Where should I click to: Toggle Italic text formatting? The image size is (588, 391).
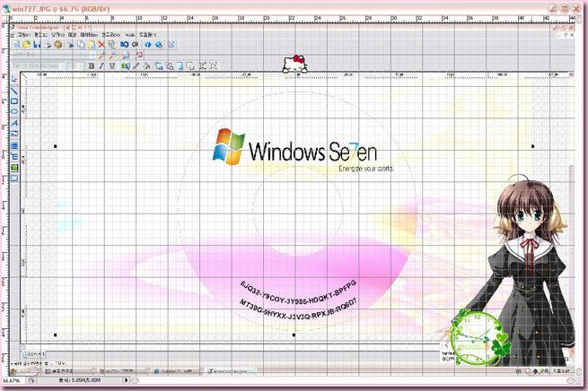(101, 66)
